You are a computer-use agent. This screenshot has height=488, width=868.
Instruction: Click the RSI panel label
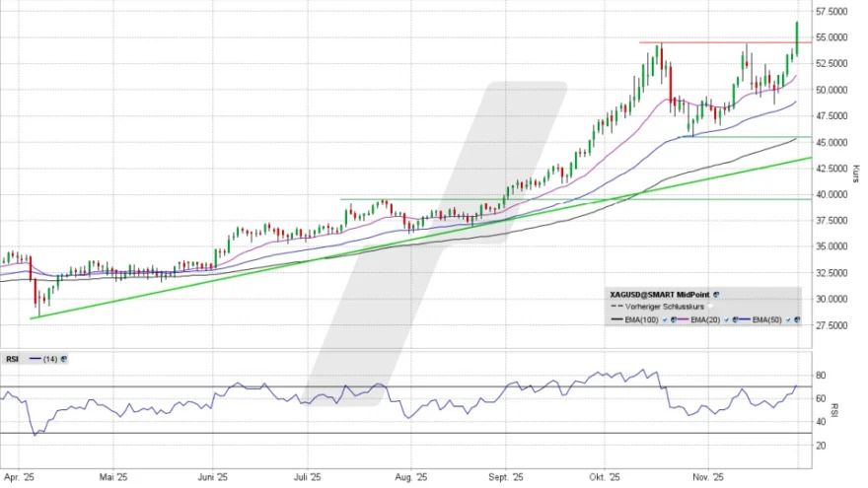[x=12, y=359]
